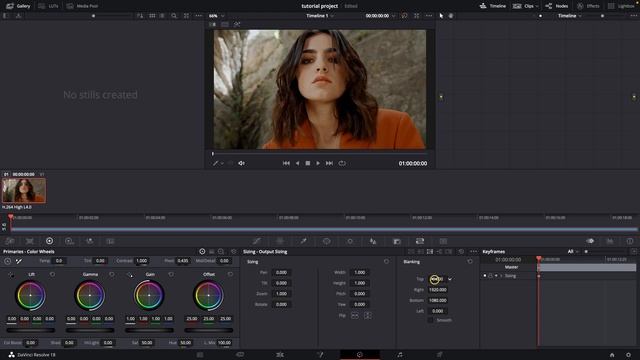Image resolution: width=640 pixels, height=360 pixels.
Task: Open the 3D stereoscopic palette
Action: [x=443, y=241]
